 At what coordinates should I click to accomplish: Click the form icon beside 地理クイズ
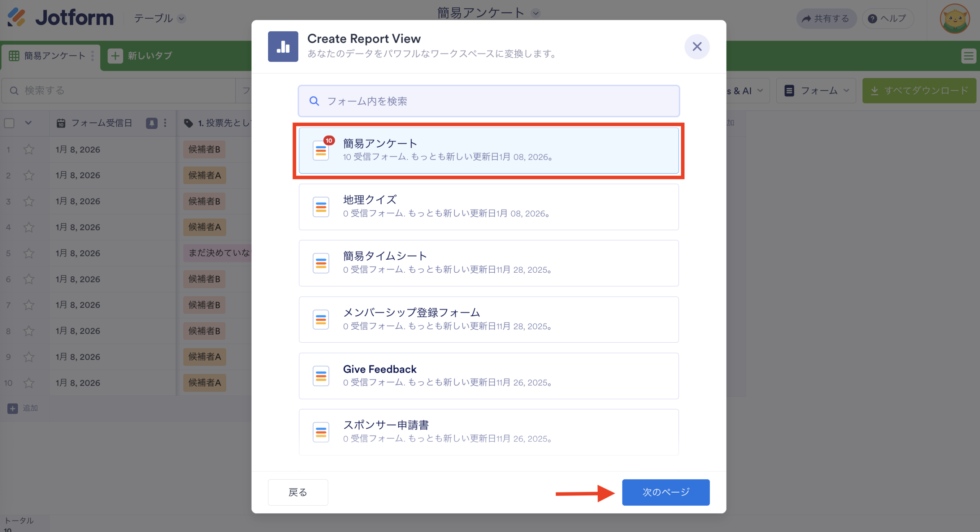pyautogui.click(x=321, y=207)
